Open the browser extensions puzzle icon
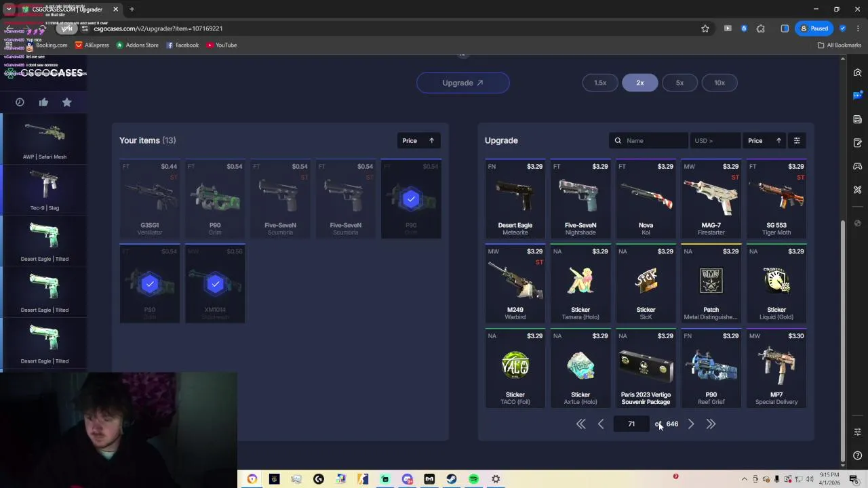 point(760,28)
